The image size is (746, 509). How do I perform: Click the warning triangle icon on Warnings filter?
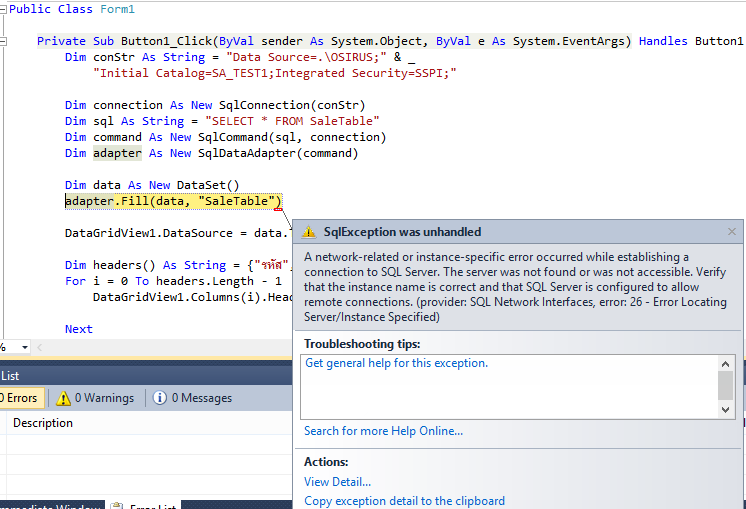pyautogui.click(x=63, y=398)
